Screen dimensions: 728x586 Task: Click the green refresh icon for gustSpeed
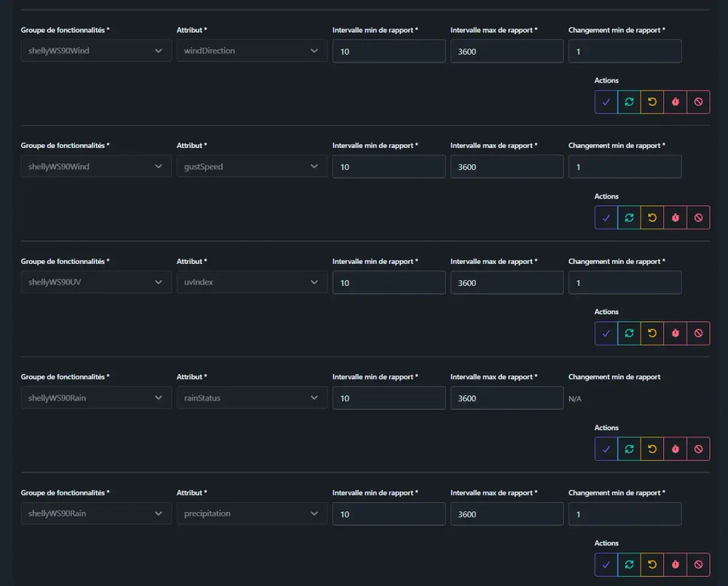tap(629, 218)
